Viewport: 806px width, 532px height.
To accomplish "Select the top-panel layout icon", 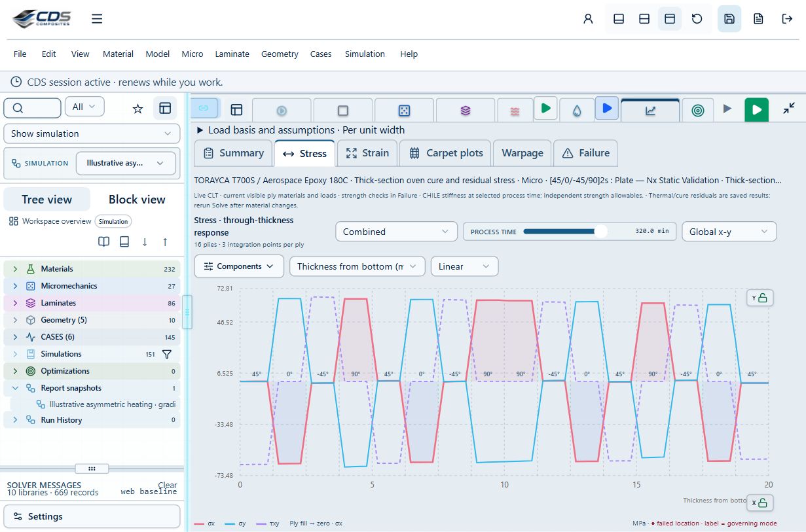I will pos(670,19).
